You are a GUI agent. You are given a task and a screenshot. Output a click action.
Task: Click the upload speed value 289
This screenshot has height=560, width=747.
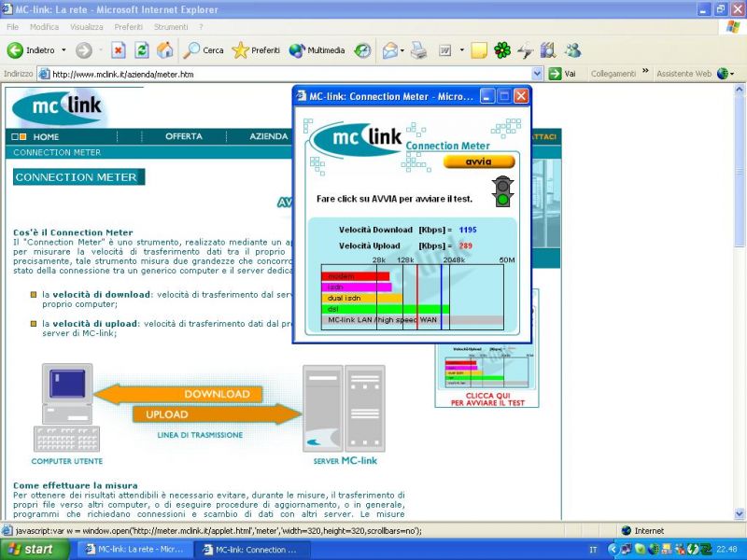[465, 245]
